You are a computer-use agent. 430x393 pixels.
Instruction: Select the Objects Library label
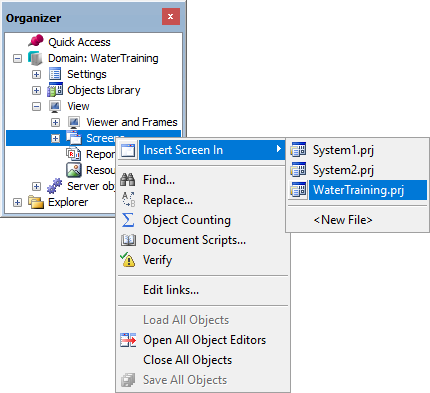click(x=104, y=90)
